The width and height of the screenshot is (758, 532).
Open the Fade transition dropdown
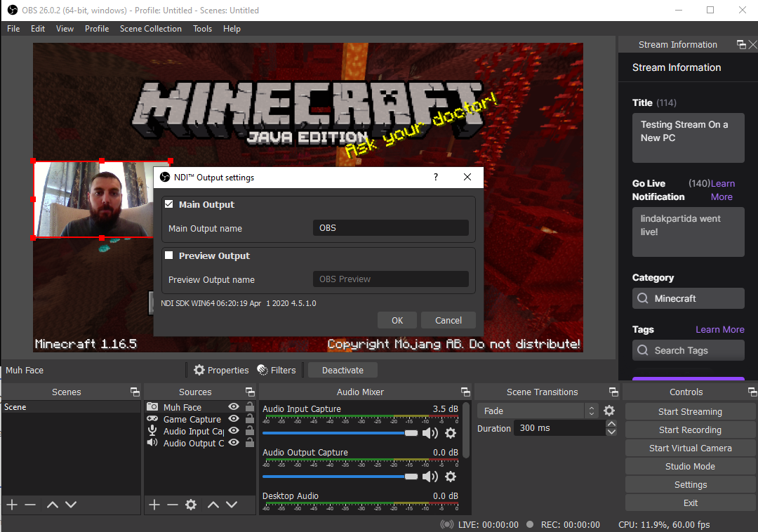click(x=537, y=411)
